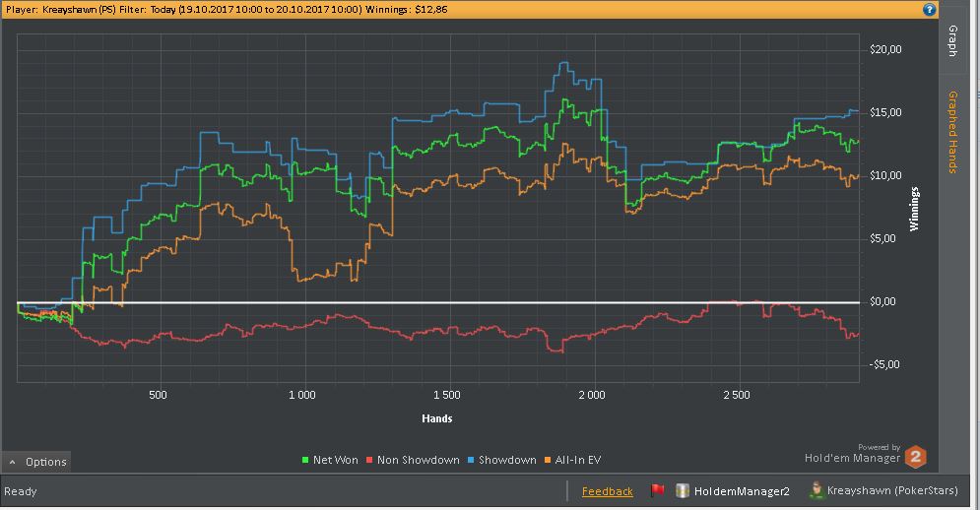Click the 1 500 hands axis label
The image size is (980, 510).
pyautogui.click(x=447, y=395)
